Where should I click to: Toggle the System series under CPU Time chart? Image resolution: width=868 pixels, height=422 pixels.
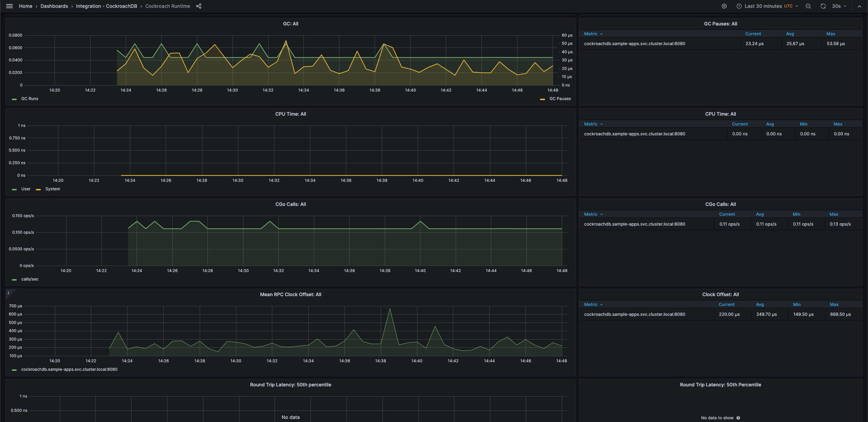click(x=53, y=189)
